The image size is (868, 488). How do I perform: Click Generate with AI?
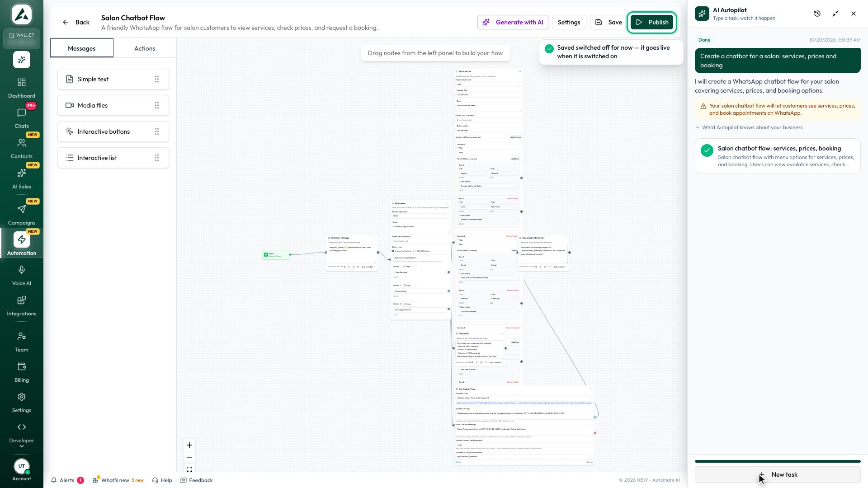click(x=513, y=22)
